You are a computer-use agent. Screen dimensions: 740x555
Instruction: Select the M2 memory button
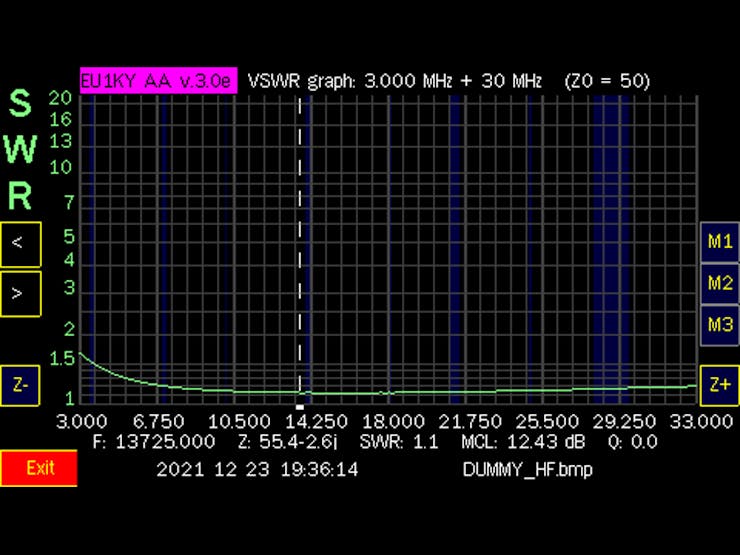coord(720,284)
